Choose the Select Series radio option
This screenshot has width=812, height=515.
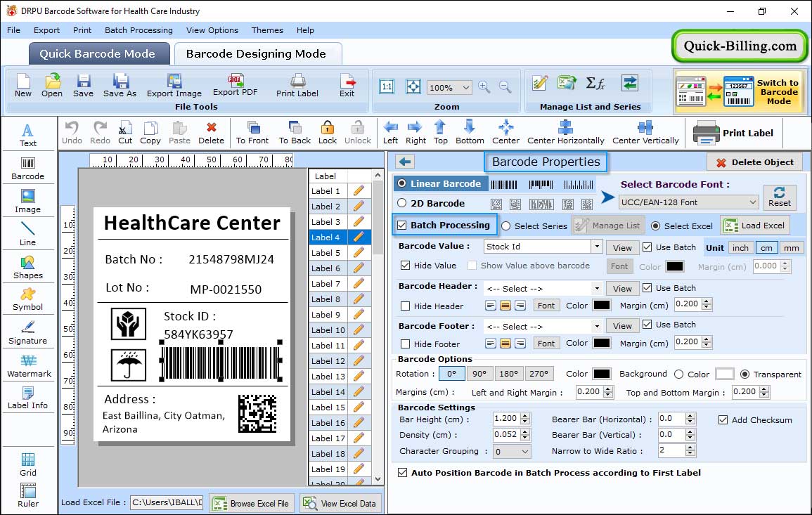coord(506,226)
